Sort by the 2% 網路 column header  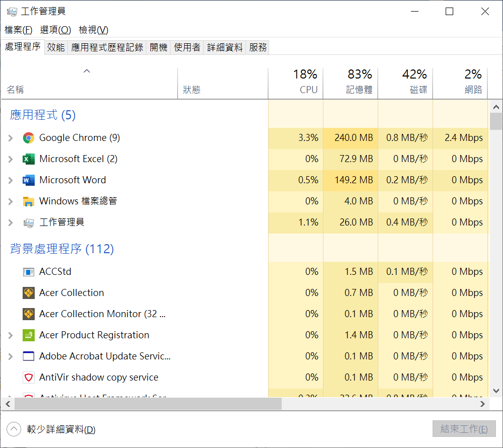460,83
